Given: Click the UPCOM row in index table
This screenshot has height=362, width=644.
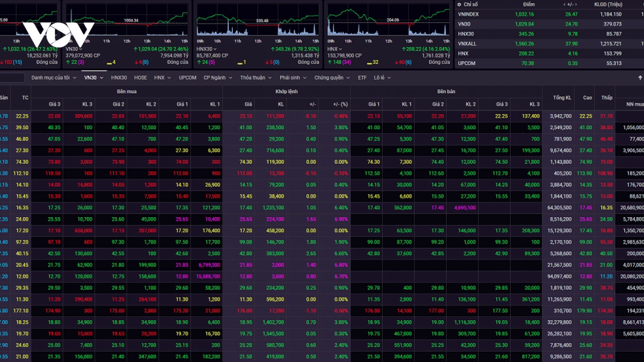Looking at the screenshot, I should tap(549, 63).
